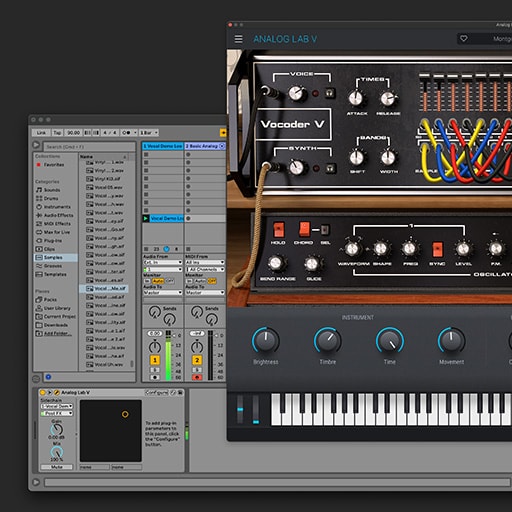
Task: Click the Mute button in device panel
Action: tap(57, 467)
